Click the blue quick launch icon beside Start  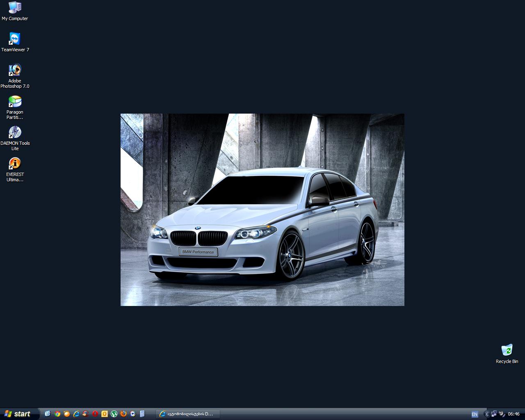(x=48, y=414)
